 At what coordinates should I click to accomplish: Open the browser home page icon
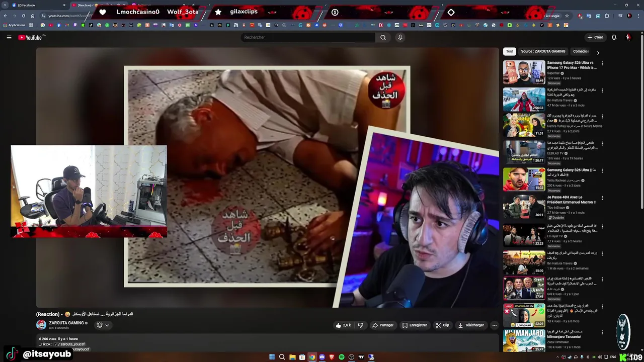coord(33,16)
